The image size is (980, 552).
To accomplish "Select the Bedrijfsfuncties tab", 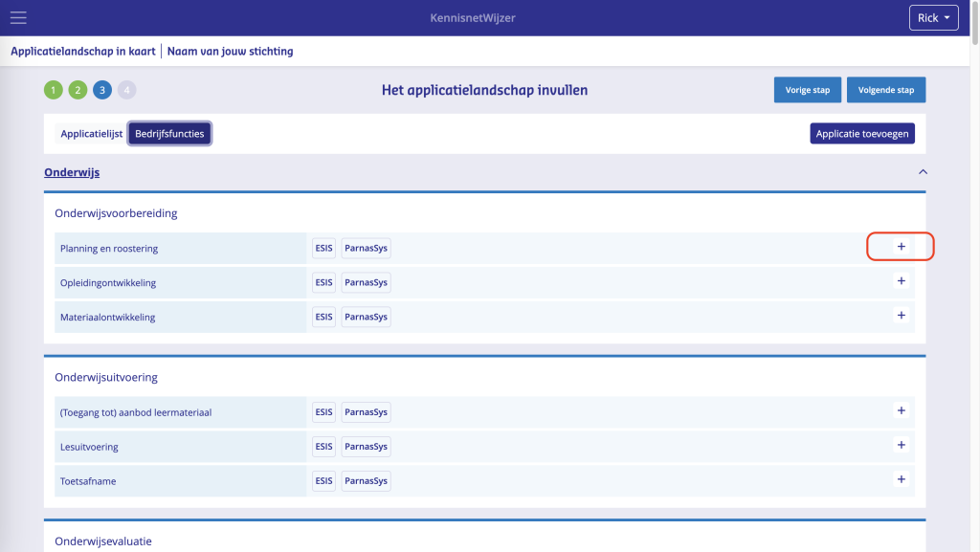I will pos(169,134).
